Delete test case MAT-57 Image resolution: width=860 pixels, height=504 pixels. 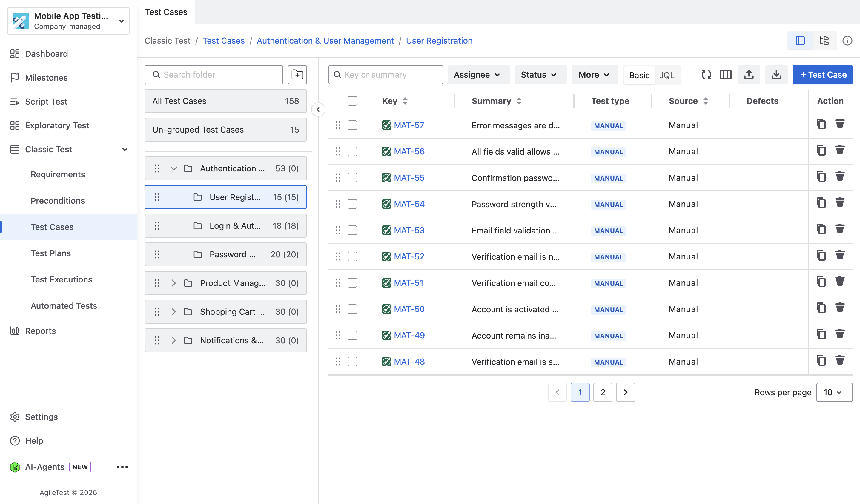coord(839,124)
